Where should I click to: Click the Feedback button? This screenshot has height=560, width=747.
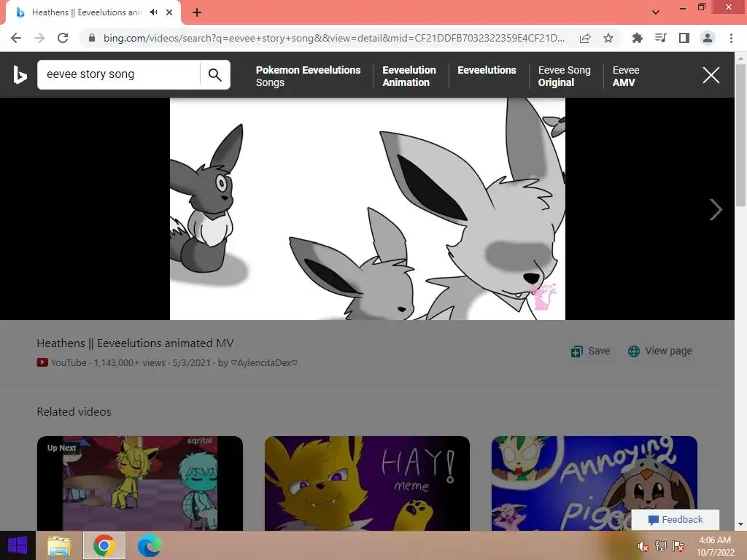coord(676,519)
